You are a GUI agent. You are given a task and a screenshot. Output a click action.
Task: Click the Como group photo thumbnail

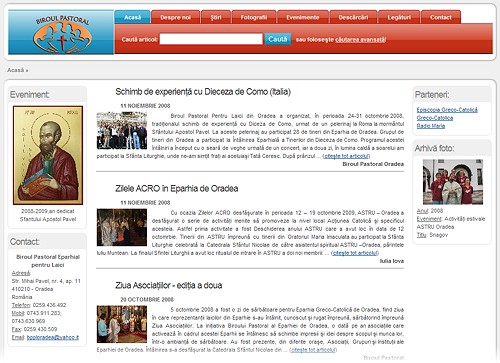pos(122,130)
